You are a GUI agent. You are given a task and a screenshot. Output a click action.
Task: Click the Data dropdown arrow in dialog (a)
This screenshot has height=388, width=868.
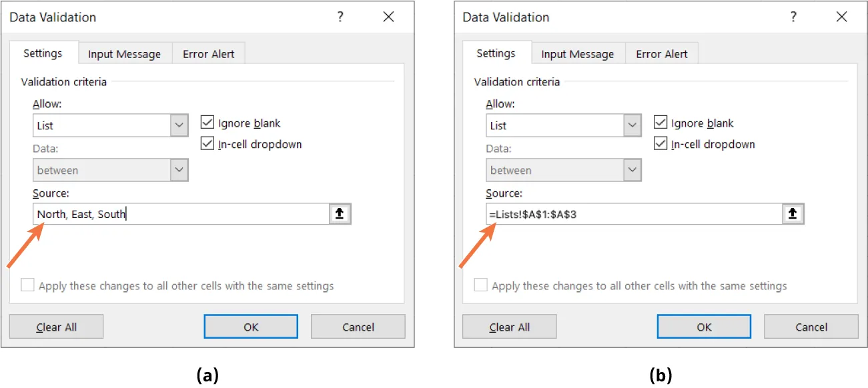pyautogui.click(x=178, y=170)
